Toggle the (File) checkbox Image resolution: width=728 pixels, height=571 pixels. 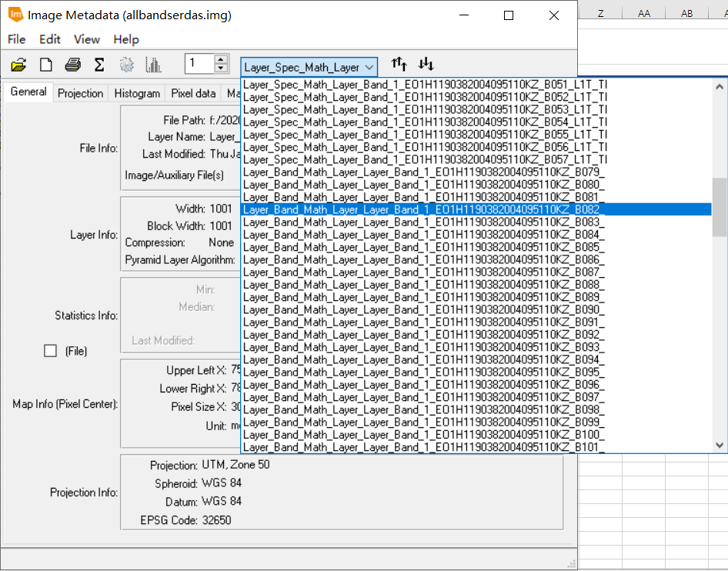[x=50, y=351]
